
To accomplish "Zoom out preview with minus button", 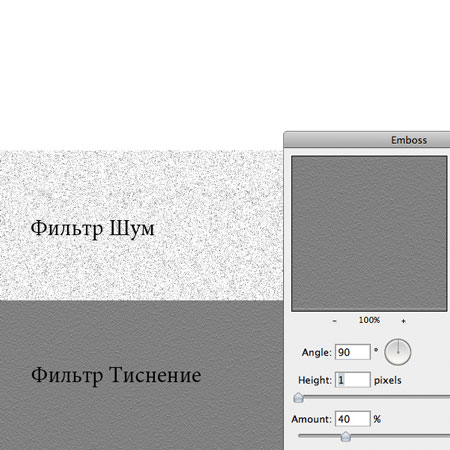I will [x=334, y=321].
